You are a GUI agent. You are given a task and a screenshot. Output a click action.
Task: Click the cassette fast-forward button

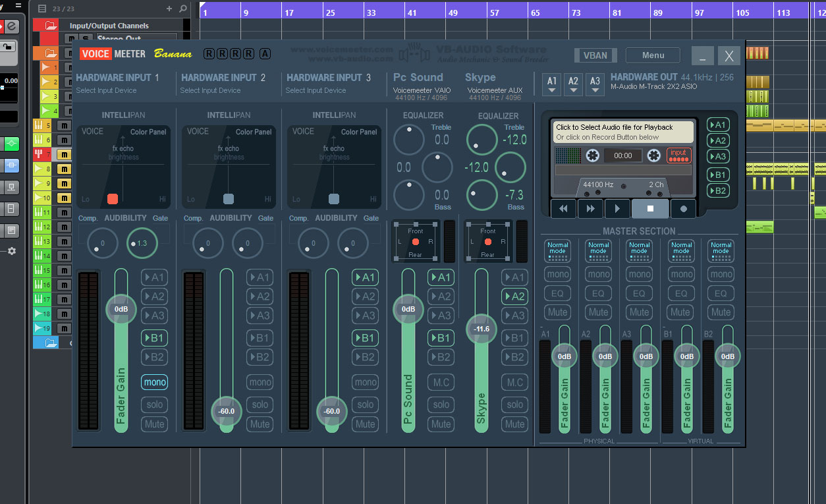pos(590,208)
